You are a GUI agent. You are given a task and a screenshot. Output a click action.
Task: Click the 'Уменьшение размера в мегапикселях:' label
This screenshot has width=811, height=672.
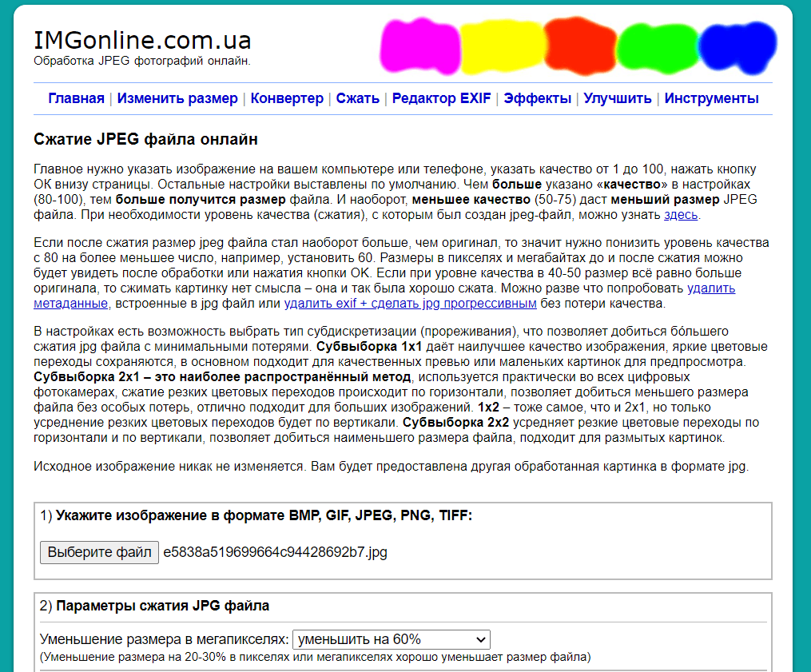click(x=164, y=639)
